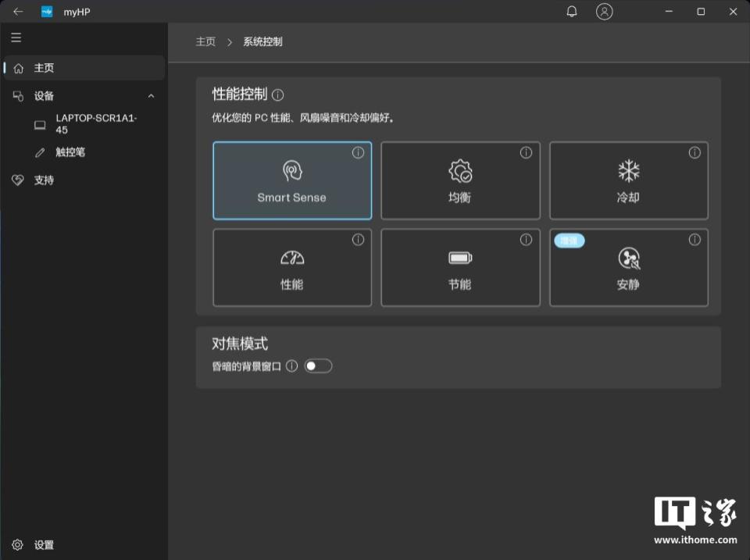Expand the info icon next to 性能控制

[278, 95]
